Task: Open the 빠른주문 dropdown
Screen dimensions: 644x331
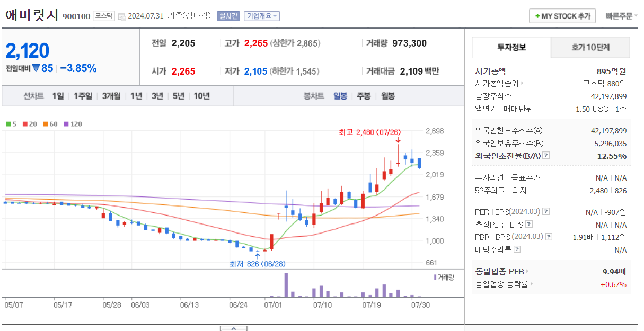Action: (x=622, y=16)
